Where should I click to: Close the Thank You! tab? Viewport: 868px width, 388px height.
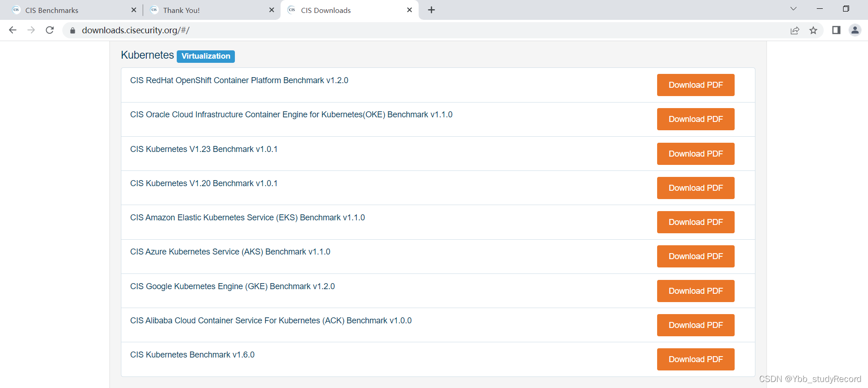[x=272, y=10]
